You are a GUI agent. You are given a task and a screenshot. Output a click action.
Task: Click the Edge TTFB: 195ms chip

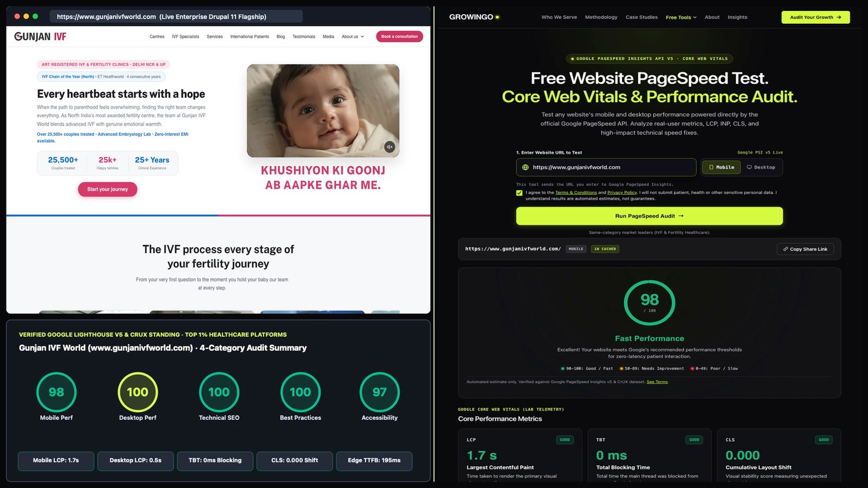374,461
